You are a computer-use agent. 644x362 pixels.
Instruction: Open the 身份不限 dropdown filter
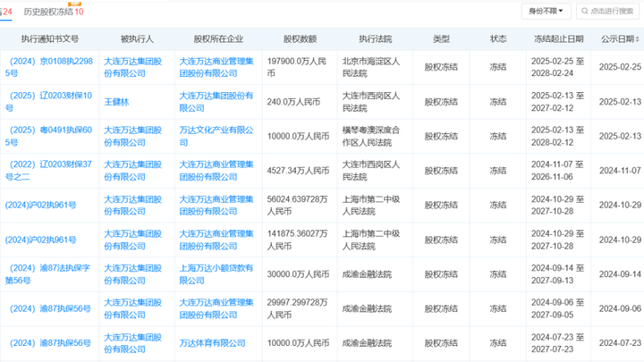pos(546,11)
